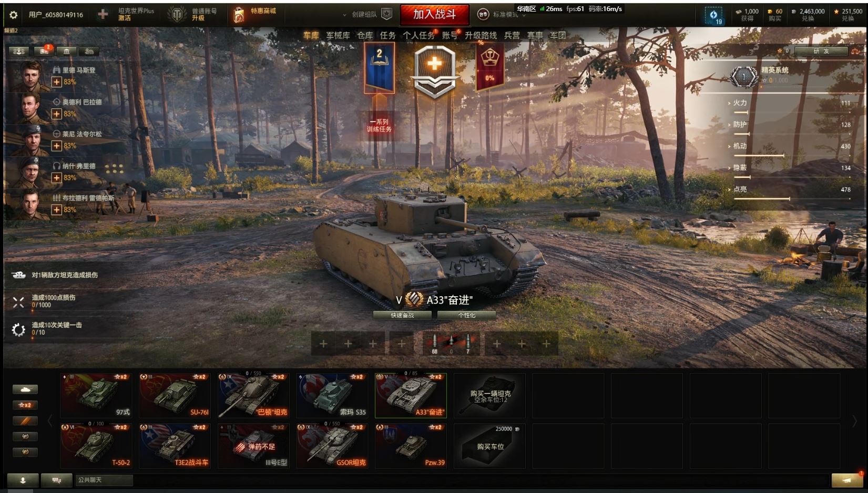Open the 升级路线 tech tree tab
This screenshot has width=868, height=493.
pyautogui.click(x=481, y=35)
